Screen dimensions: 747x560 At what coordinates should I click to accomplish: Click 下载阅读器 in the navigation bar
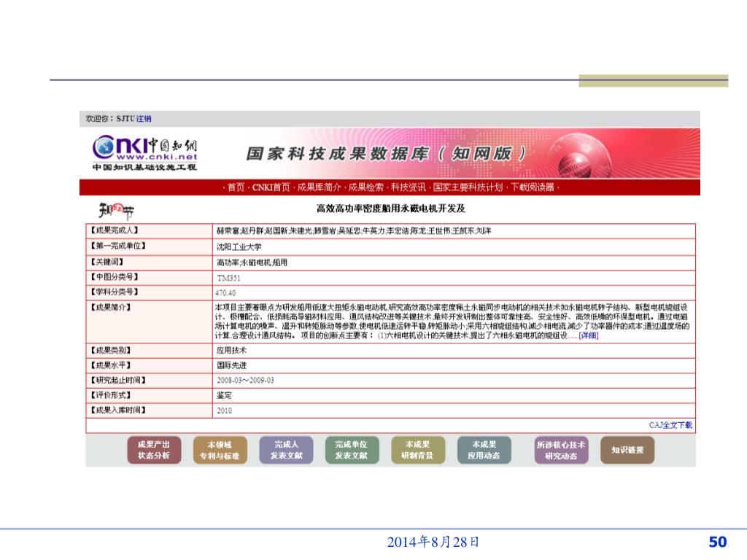coord(533,187)
